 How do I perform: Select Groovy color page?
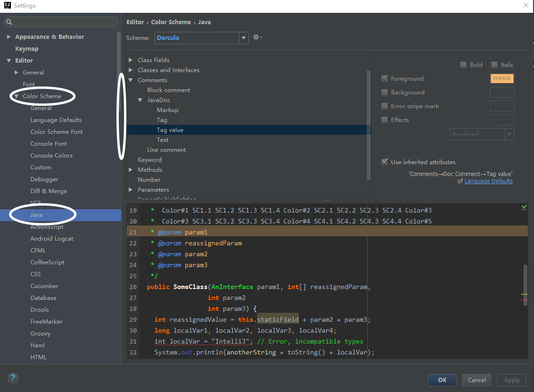pyautogui.click(x=40, y=334)
